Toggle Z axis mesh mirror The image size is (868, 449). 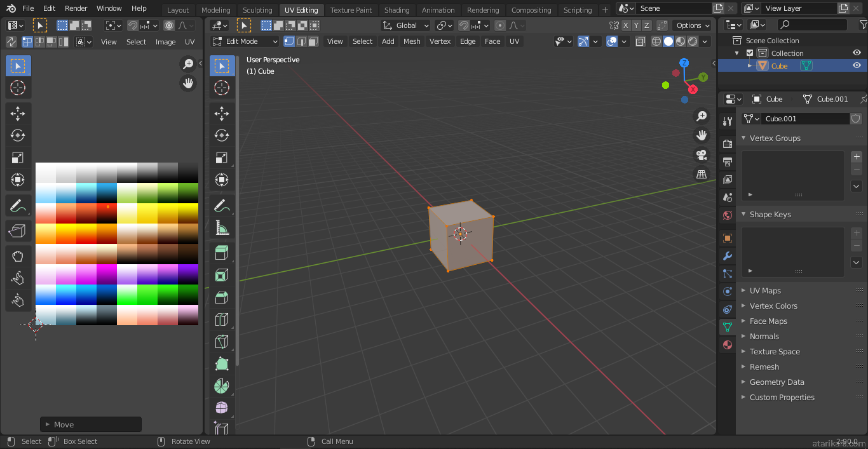pos(647,25)
